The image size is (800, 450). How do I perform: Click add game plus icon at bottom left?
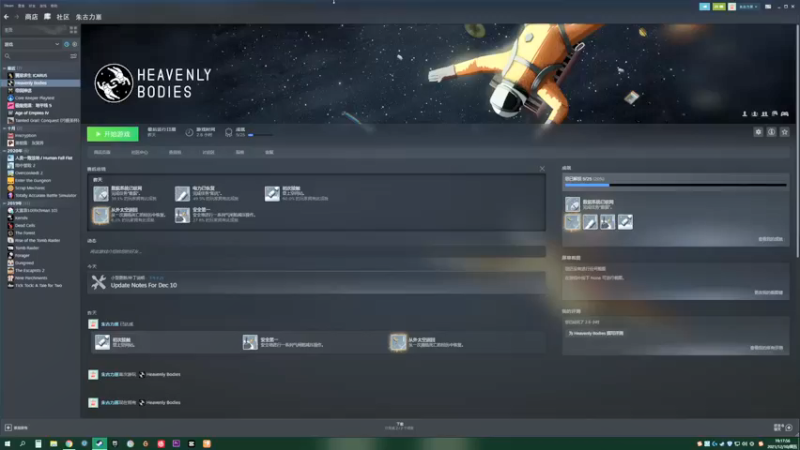point(8,428)
